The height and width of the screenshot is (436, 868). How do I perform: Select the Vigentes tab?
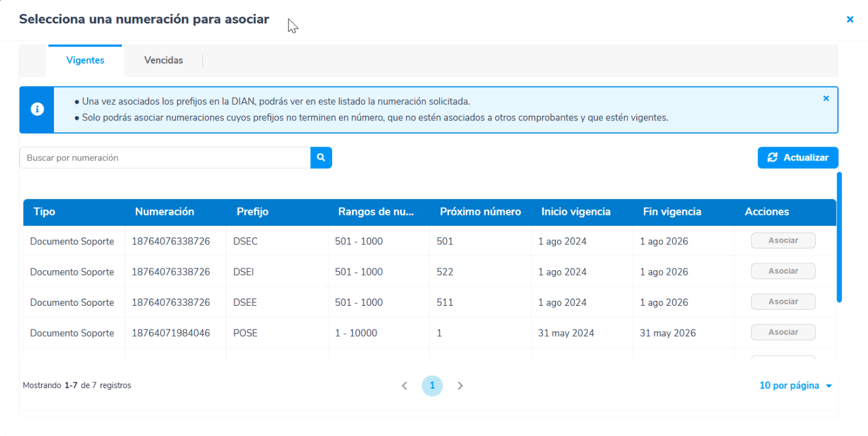click(85, 61)
